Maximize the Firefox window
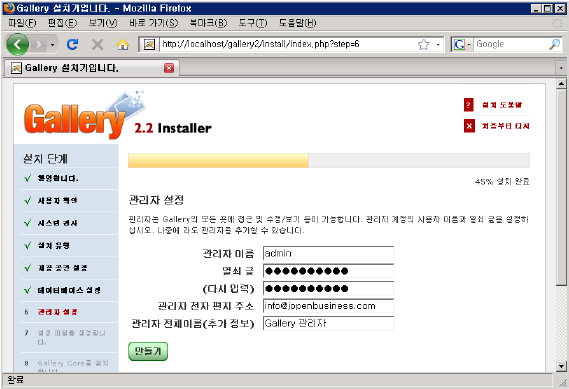The image size is (569, 389). (548, 8)
